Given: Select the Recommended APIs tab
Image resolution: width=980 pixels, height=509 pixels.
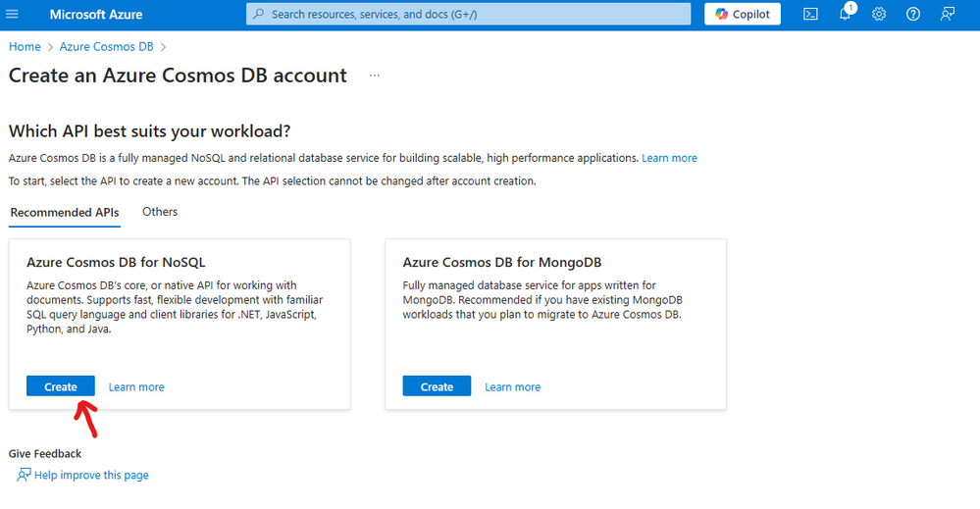Looking at the screenshot, I should pos(65,213).
